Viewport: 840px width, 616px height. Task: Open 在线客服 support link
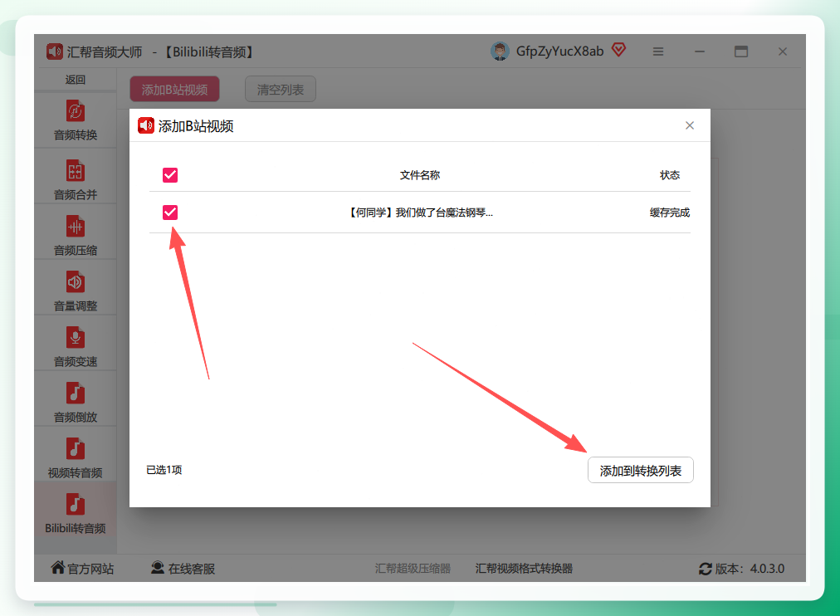183,569
